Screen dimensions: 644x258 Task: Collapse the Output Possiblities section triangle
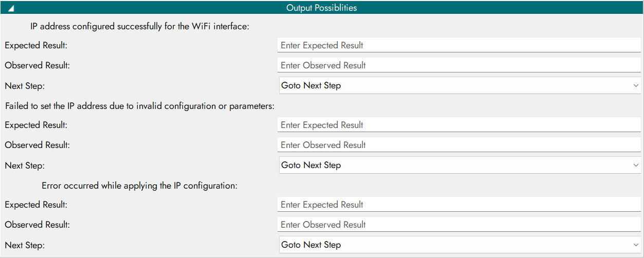(11, 8)
